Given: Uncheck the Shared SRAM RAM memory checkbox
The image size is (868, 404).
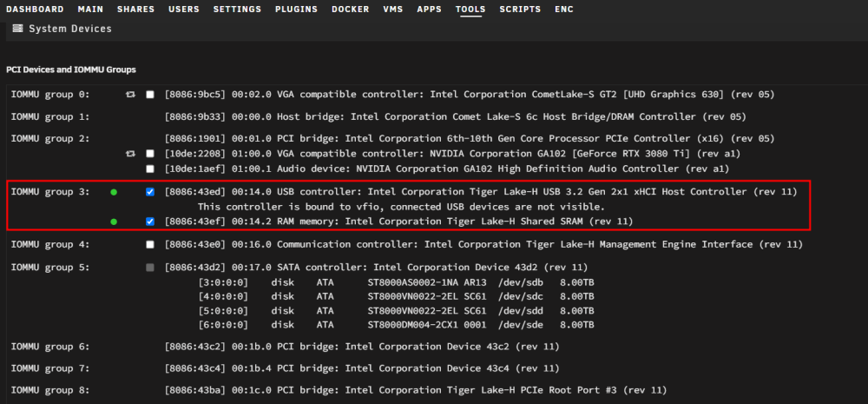Looking at the screenshot, I should (150, 222).
